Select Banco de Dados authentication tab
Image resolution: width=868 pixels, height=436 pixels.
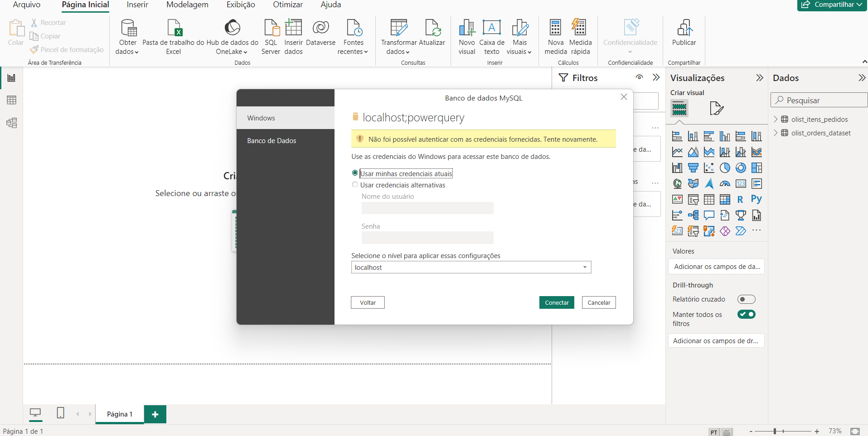tap(286, 141)
